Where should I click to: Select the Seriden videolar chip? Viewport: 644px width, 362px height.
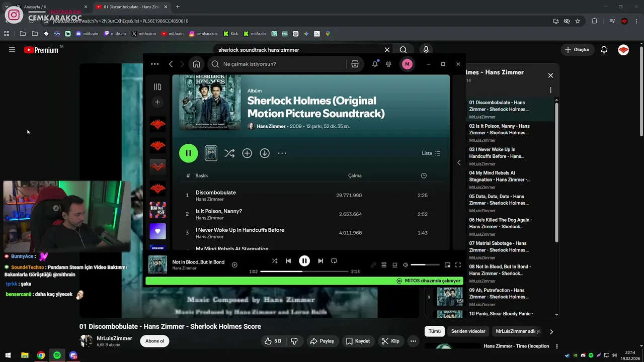[468, 331]
